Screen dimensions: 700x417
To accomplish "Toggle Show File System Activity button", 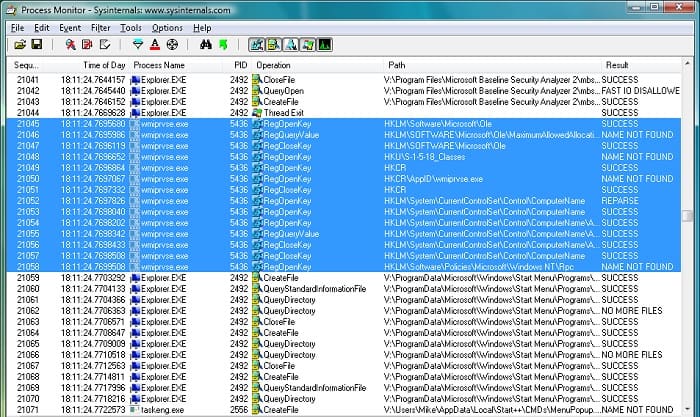I will tap(274, 45).
